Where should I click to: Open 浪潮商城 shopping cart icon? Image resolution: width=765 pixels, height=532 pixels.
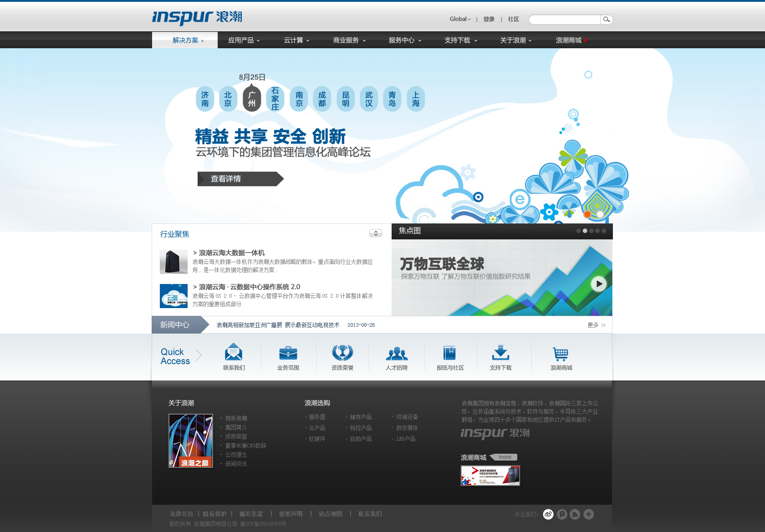[561, 354]
